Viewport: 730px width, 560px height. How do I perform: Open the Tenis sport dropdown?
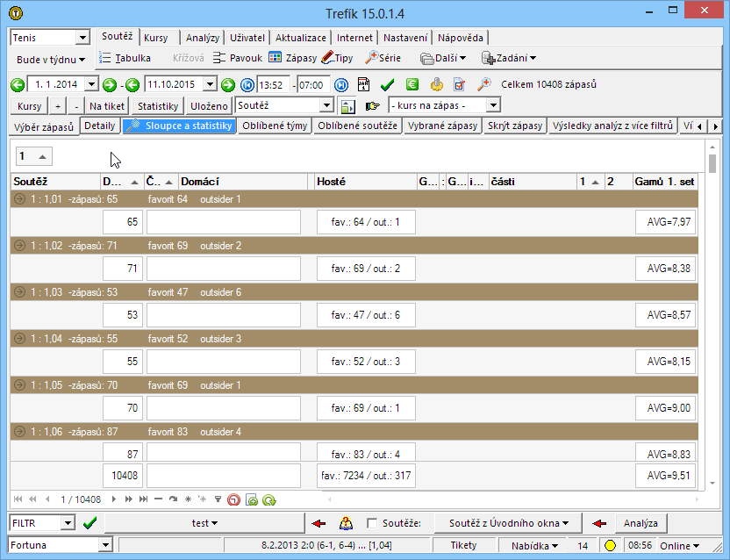(x=83, y=38)
